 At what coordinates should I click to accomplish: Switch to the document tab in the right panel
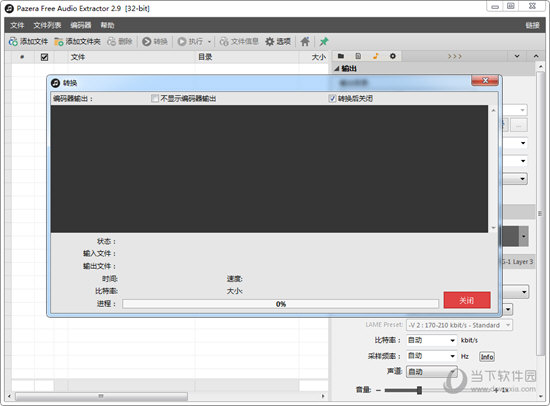tap(358, 56)
